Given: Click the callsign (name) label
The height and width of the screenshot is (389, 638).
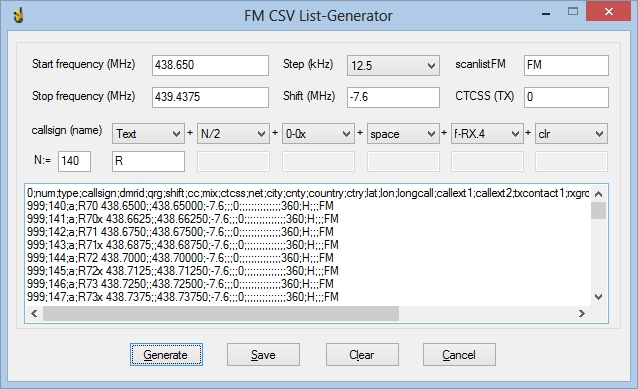Looking at the screenshot, I should [67, 130].
